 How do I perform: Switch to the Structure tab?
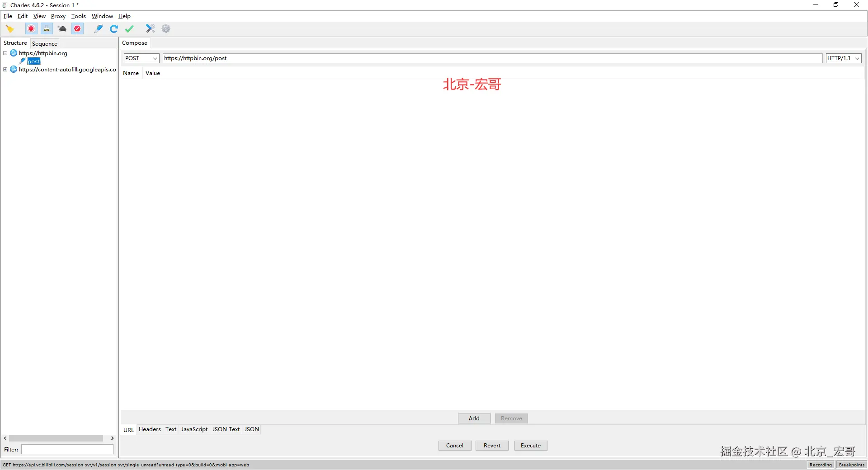coord(15,43)
